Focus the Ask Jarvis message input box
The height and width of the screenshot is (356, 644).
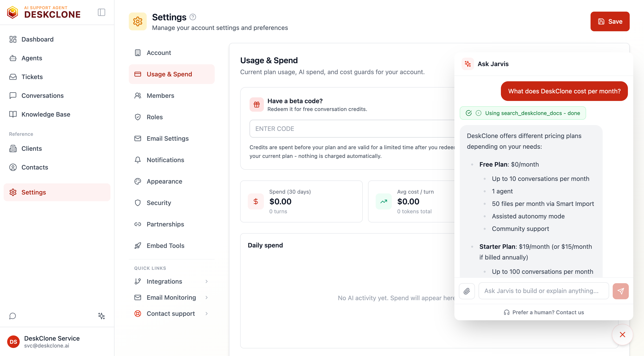point(544,291)
